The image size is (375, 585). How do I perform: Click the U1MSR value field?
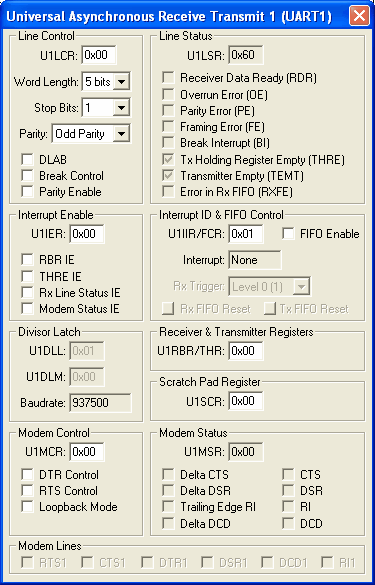(246, 452)
